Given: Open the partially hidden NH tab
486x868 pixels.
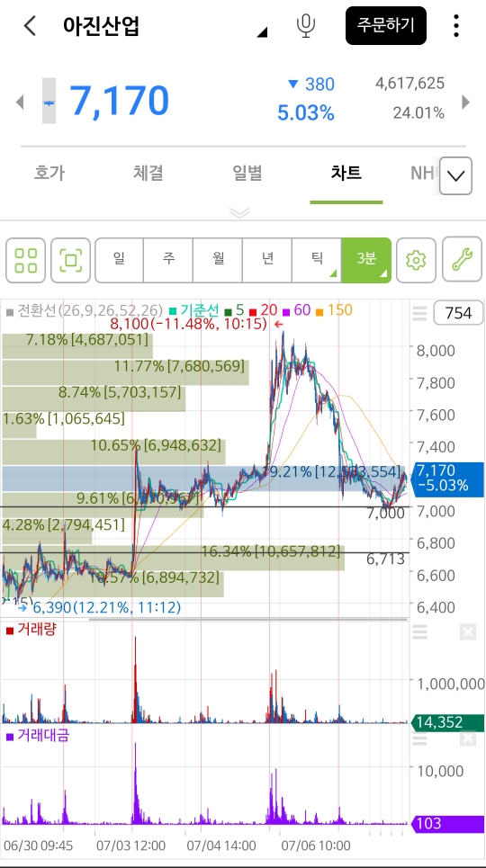Looking at the screenshot, I should (424, 174).
